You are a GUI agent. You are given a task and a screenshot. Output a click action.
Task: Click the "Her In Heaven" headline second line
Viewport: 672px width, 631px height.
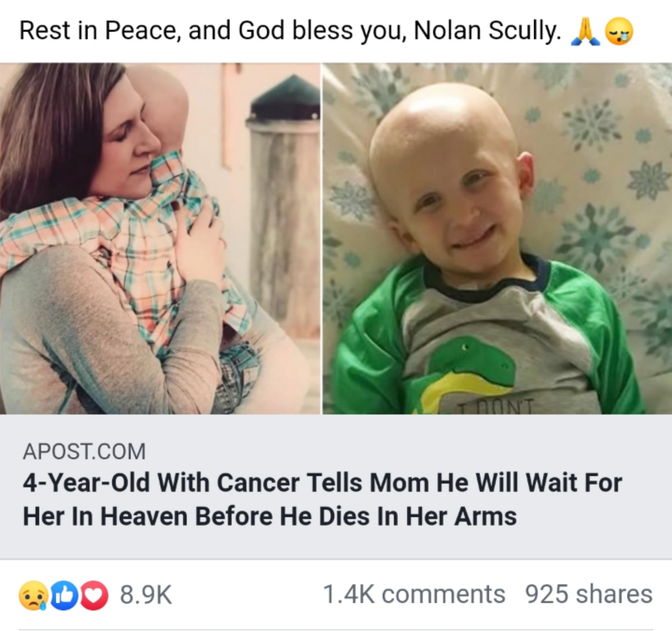coord(269,516)
